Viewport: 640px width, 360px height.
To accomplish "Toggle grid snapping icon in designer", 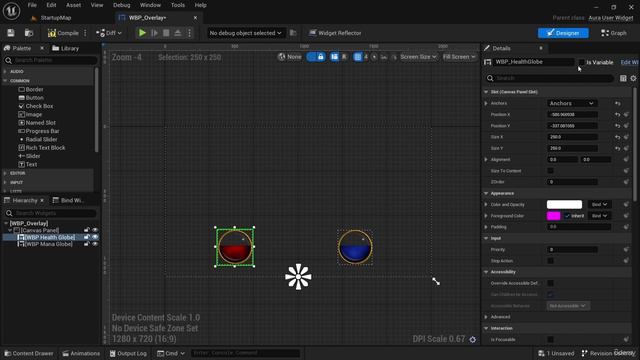I will 358,57.
